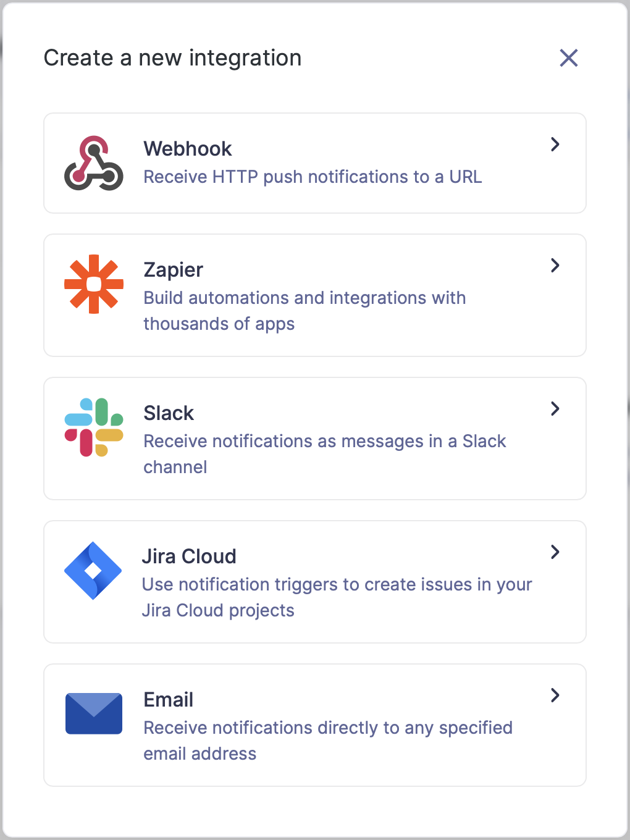Expand the Webhook option chevron
The height and width of the screenshot is (840, 630).
[x=555, y=145]
